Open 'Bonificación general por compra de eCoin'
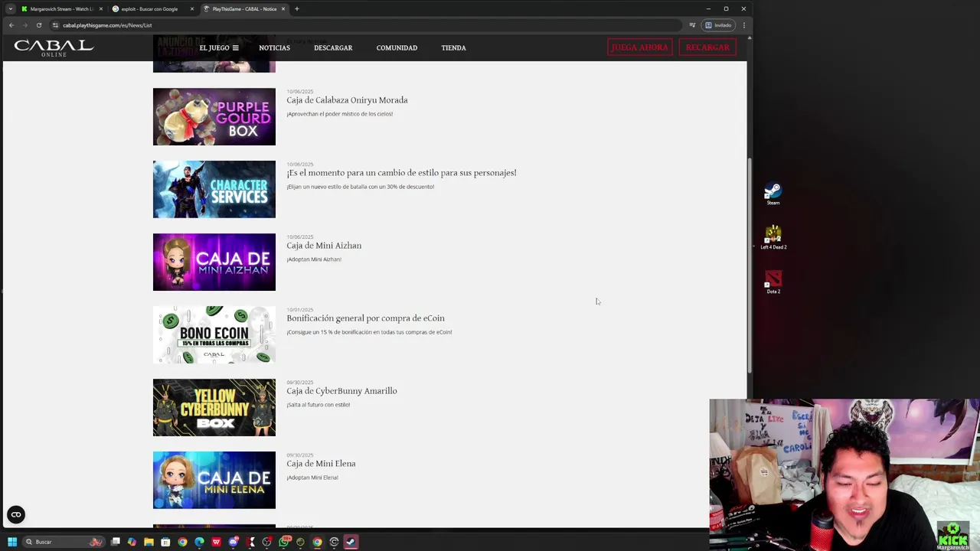 pos(365,318)
